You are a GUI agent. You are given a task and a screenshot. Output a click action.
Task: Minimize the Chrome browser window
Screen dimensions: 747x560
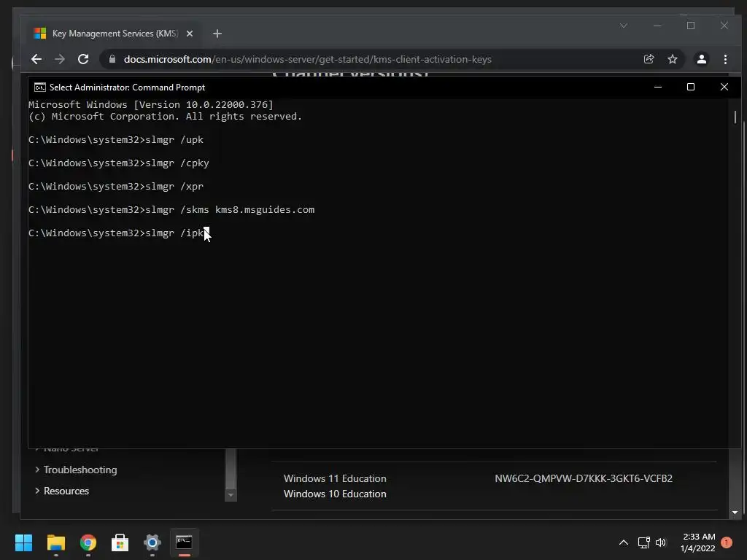[657, 26]
